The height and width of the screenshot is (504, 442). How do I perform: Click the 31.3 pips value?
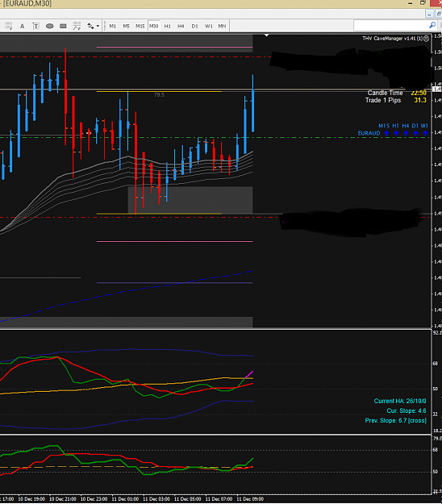pos(420,100)
